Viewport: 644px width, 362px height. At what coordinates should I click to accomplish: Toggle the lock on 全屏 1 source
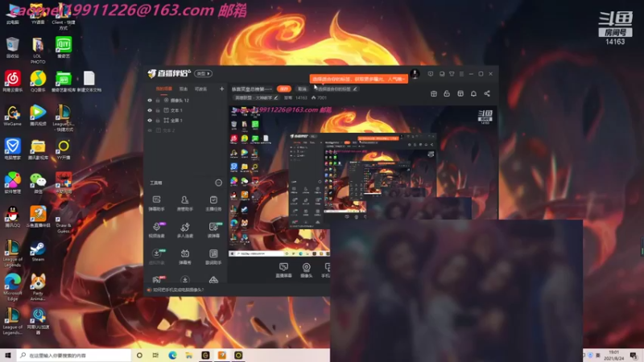pos(158,120)
